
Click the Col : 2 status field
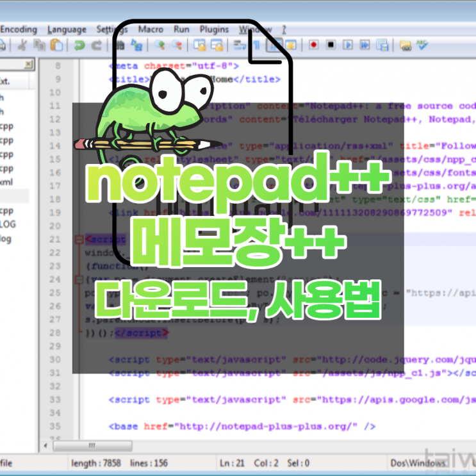click(x=267, y=463)
